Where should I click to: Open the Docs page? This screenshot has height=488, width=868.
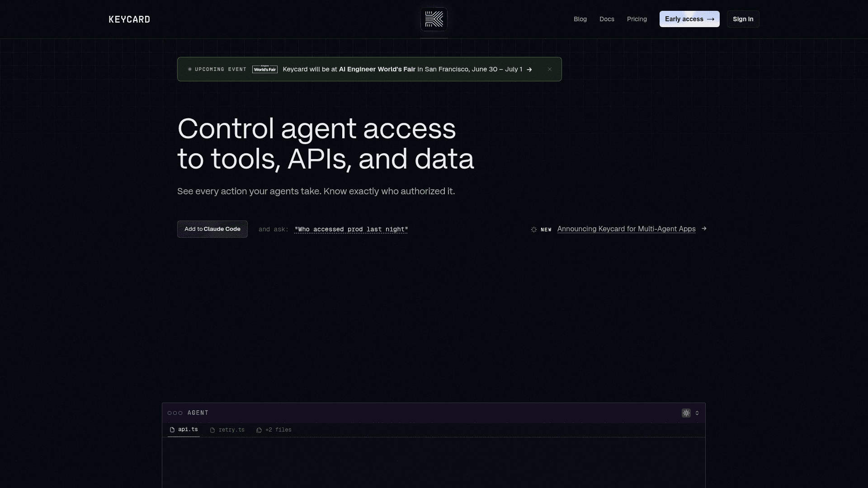pos(607,19)
